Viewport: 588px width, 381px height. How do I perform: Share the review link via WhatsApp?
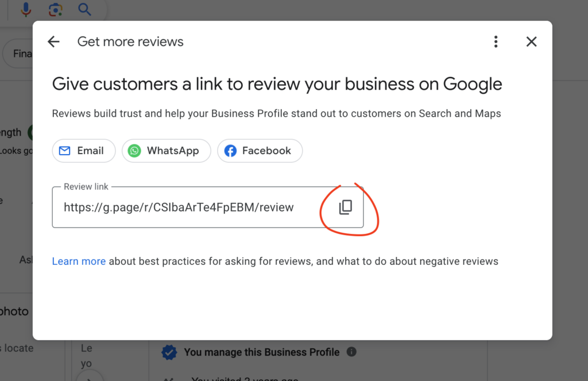166,151
